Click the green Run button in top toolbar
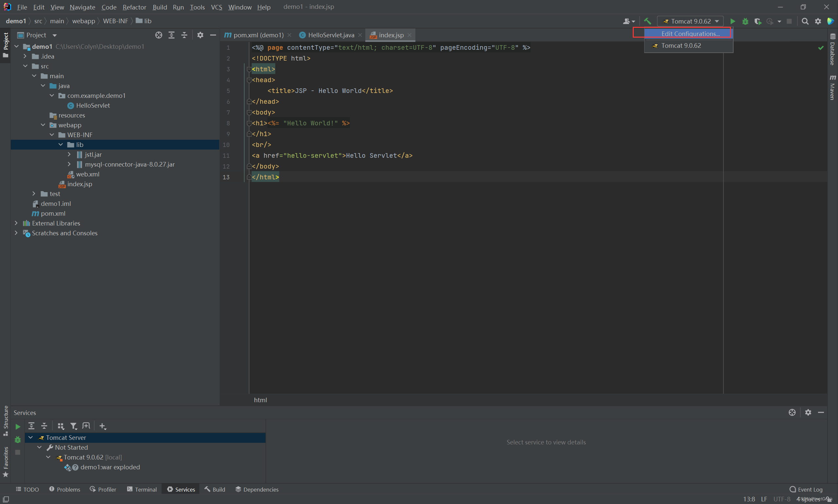838x504 pixels. [x=732, y=21]
